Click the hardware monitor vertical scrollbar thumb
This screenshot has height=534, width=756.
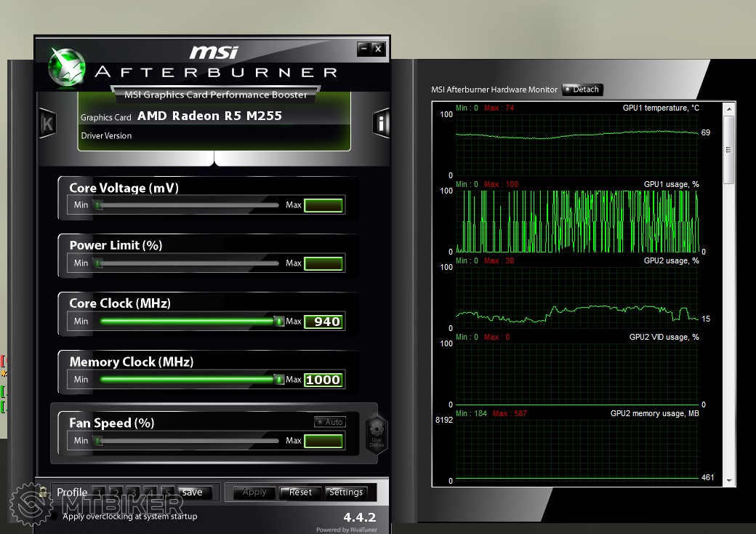[x=728, y=149]
